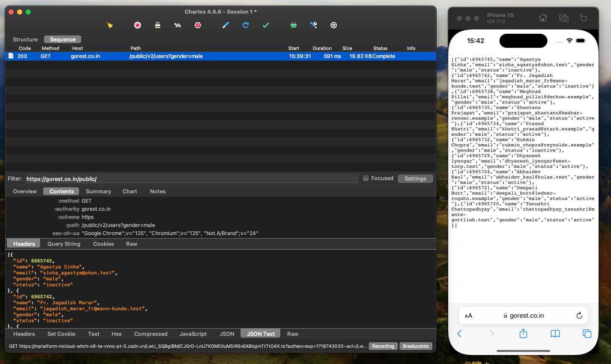Validate the response with the green check icon
611x364 pixels.
coord(265,25)
